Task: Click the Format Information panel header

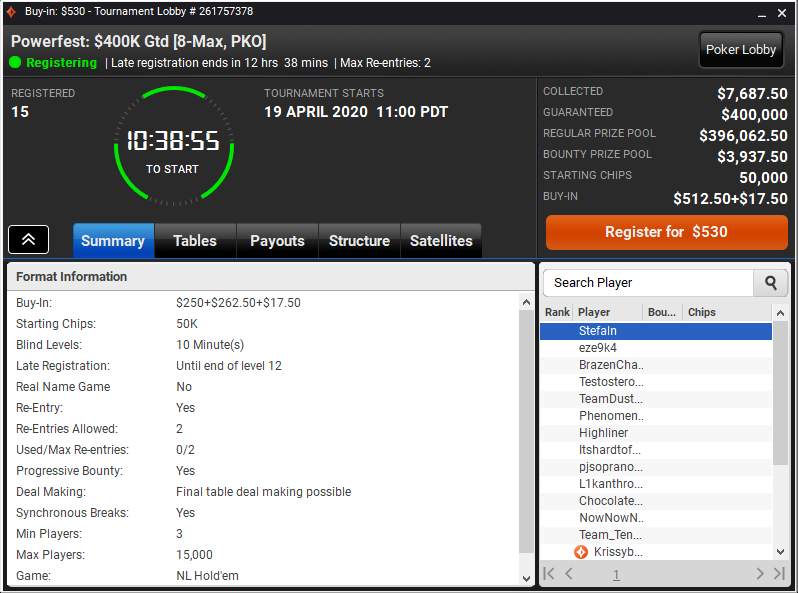Action: (x=271, y=277)
